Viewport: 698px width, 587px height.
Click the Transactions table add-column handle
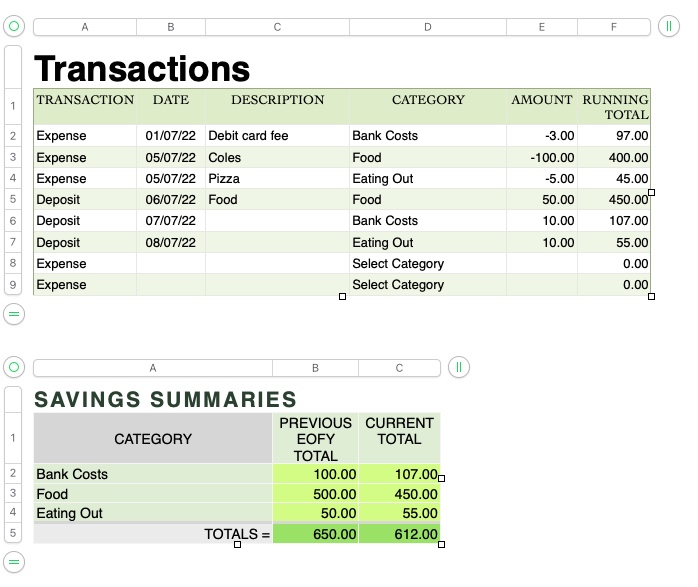click(669, 26)
